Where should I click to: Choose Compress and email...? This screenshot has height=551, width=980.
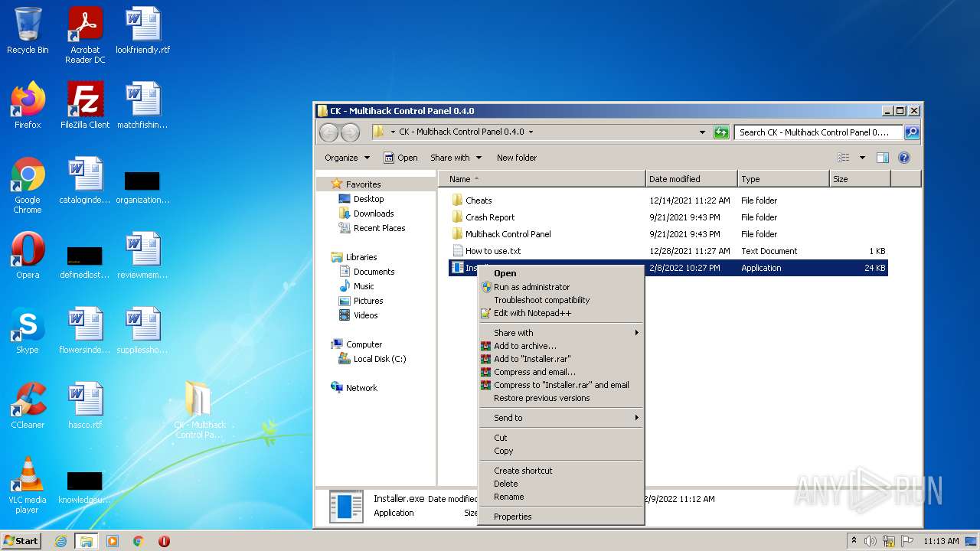tap(561, 372)
